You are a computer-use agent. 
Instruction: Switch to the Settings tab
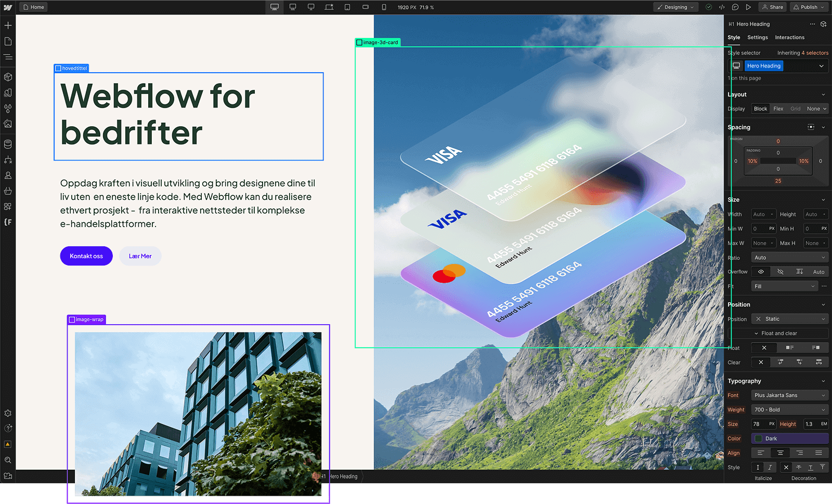(757, 37)
